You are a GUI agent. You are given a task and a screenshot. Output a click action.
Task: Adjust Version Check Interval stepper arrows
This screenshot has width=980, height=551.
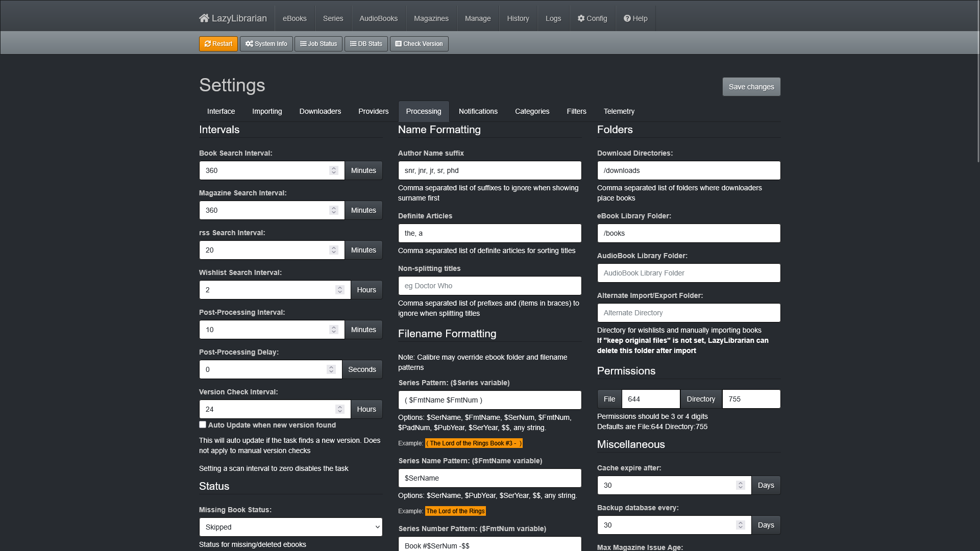pyautogui.click(x=340, y=409)
